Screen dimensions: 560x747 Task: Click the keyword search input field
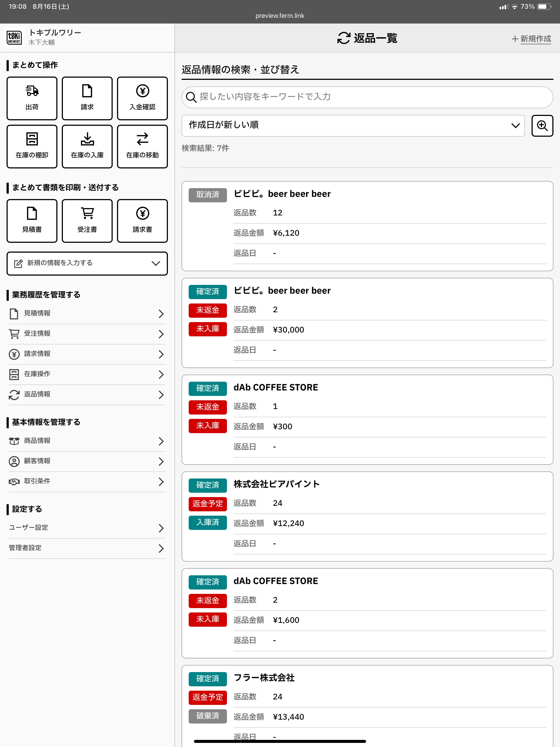[x=367, y=97]
